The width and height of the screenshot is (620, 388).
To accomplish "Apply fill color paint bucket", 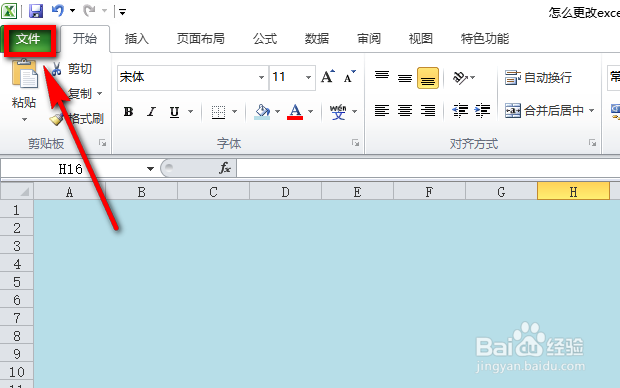I will 262,112.
